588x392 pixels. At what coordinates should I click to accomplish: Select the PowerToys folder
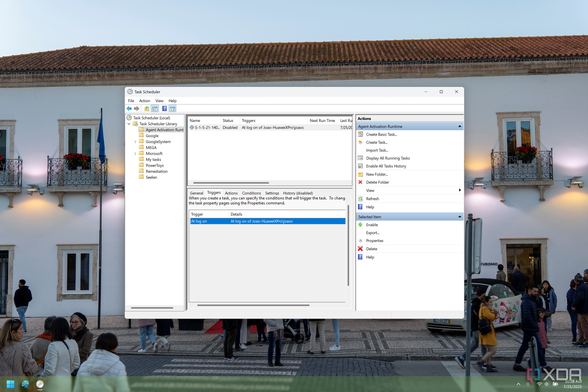coord(155,165)
